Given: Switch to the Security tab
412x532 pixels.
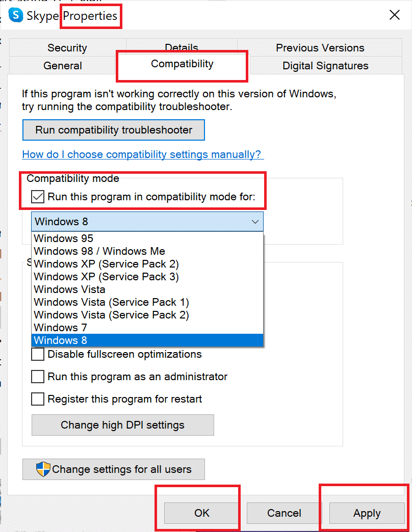Looking at the screenshot, I should point(67,48).
